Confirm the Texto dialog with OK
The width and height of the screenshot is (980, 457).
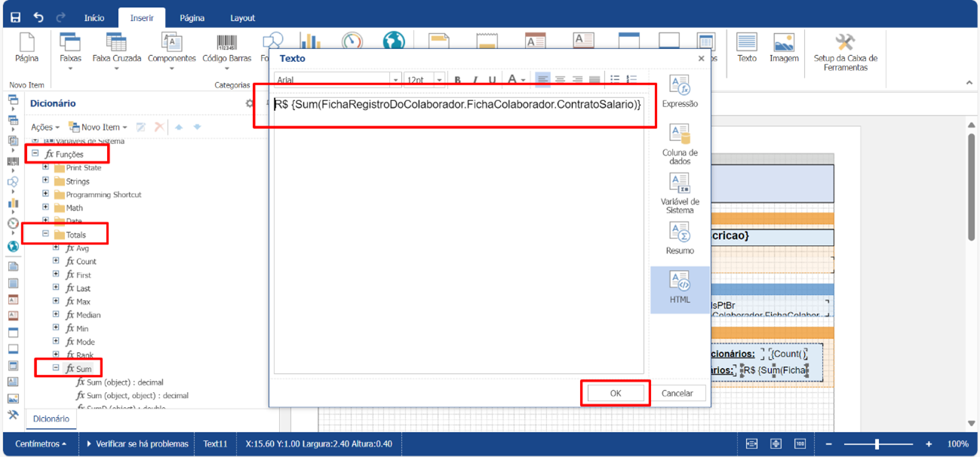(616, 393)
